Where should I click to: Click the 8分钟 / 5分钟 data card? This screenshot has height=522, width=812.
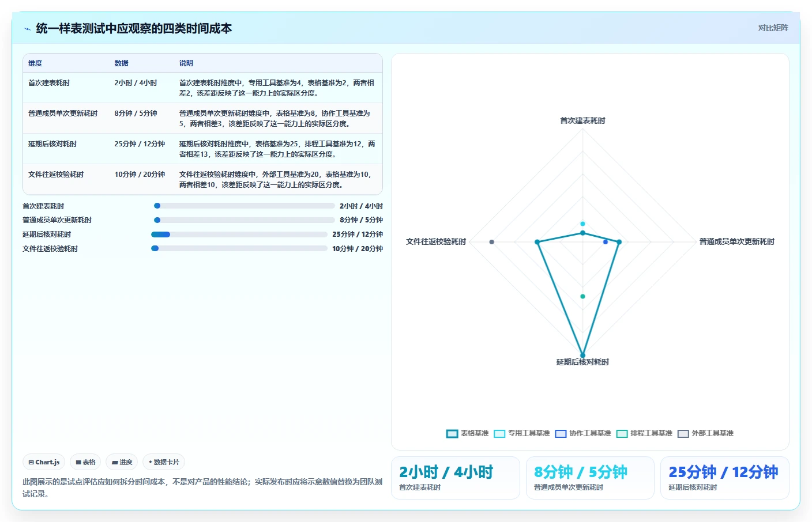tap(590, 478)
